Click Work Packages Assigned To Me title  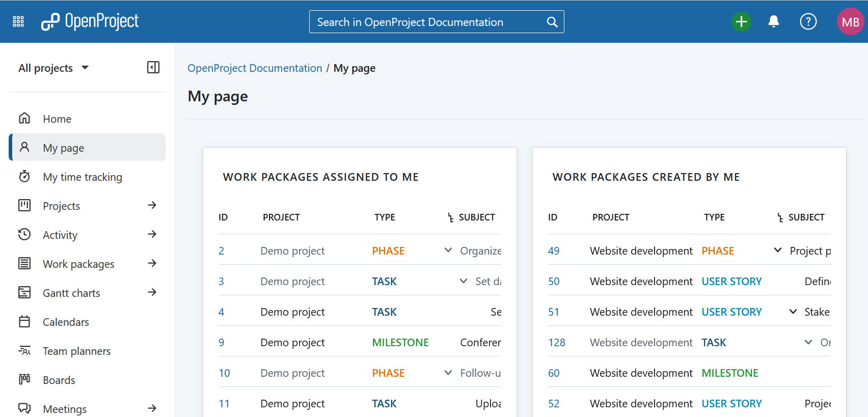321,177
